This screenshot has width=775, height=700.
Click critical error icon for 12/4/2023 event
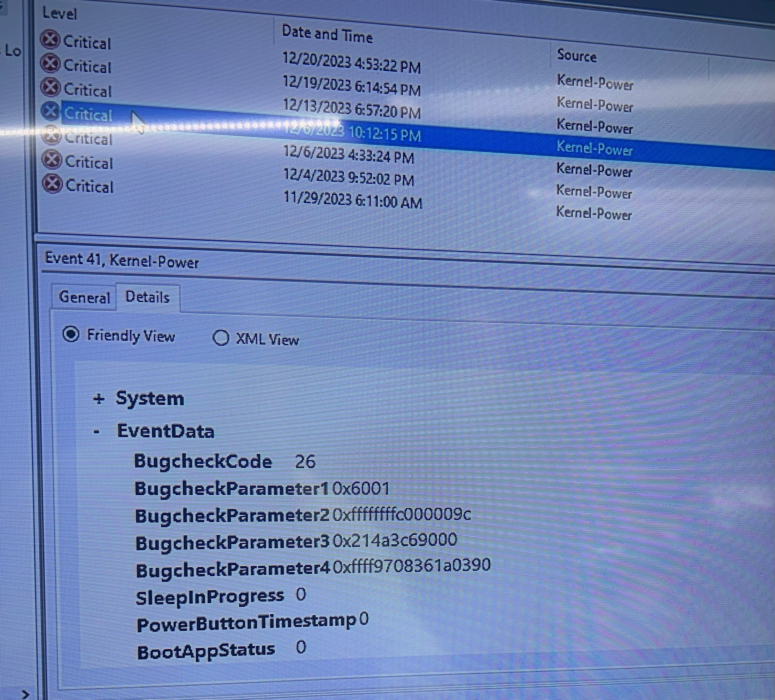[x=52, y=159]
